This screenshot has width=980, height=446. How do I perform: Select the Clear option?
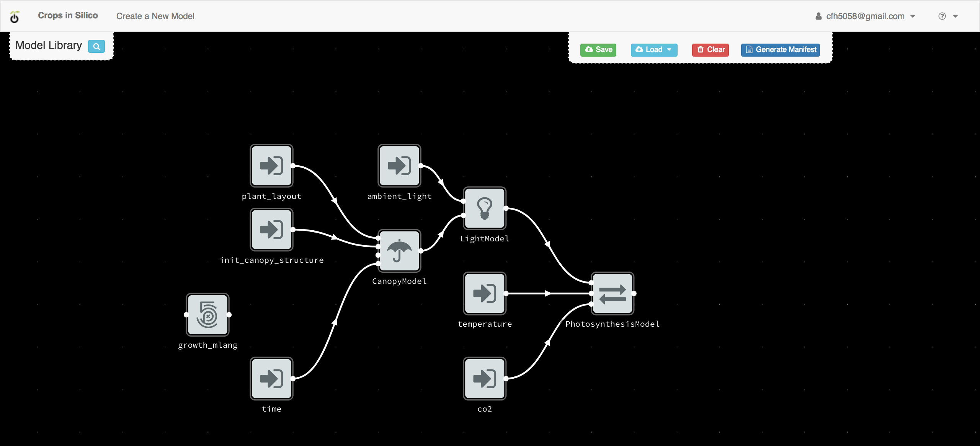pyautogui.click(x=711, y=49)
